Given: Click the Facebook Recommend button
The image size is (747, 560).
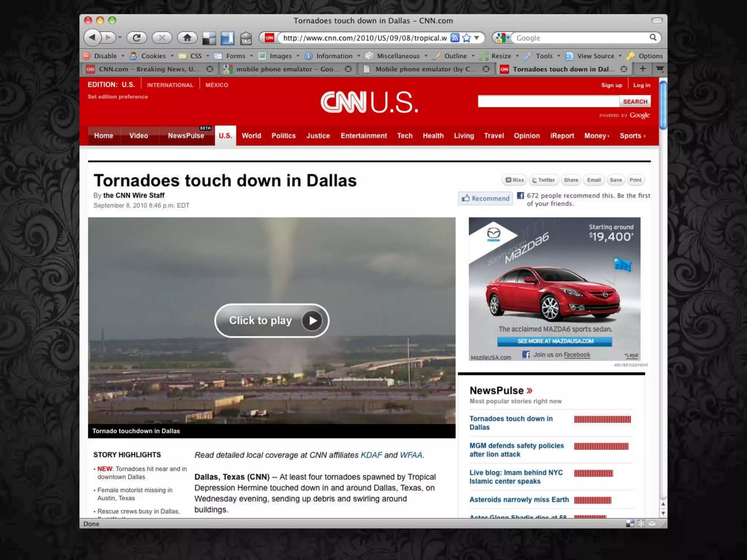Looking at the screenshot, I should (485, 198).
